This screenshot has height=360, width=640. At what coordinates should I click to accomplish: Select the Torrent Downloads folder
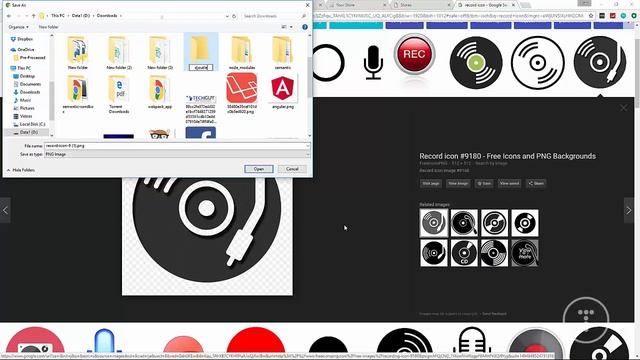pyautogui.click(x=119, y=94)
